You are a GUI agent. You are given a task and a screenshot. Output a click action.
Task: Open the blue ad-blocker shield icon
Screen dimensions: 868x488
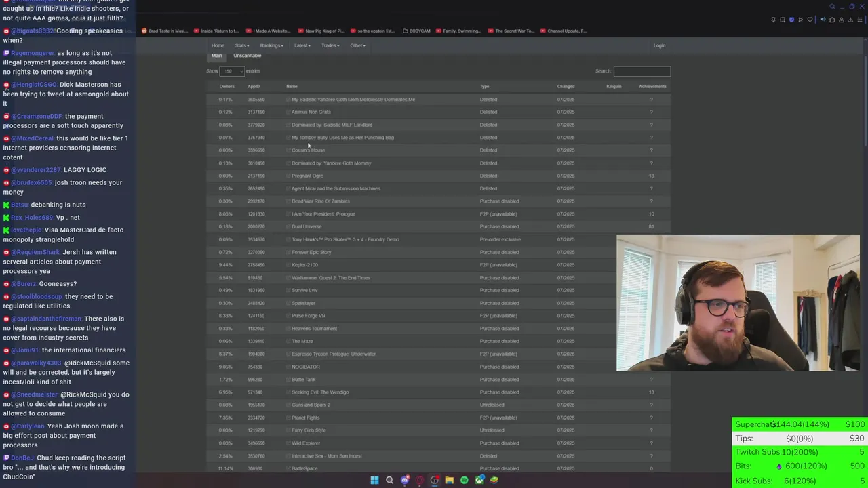tap(791, 20)
